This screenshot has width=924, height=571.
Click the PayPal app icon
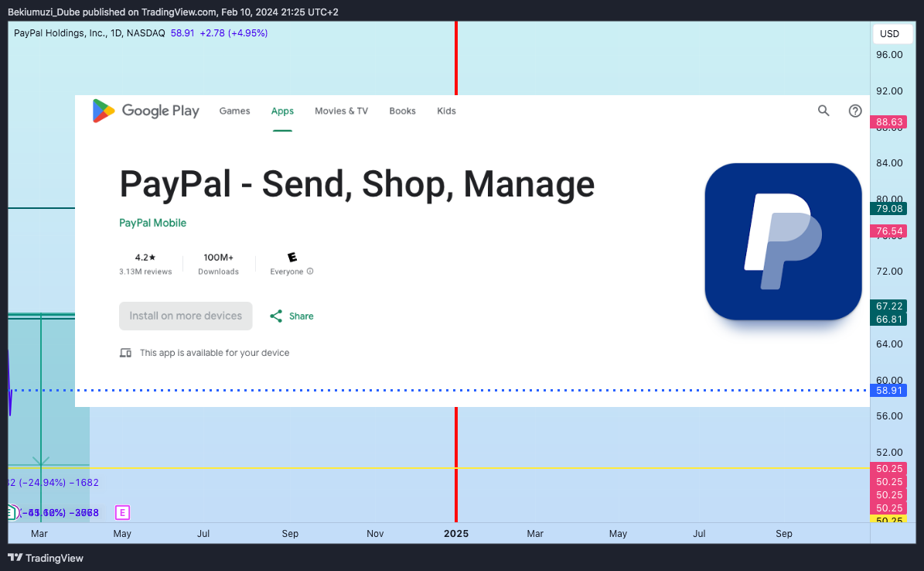tap(783, 242)
